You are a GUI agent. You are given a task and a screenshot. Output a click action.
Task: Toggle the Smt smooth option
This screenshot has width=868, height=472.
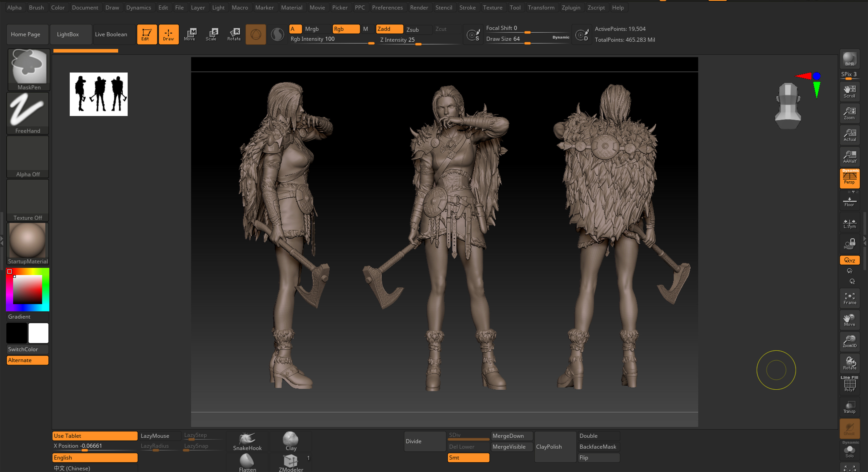point(468,458)
